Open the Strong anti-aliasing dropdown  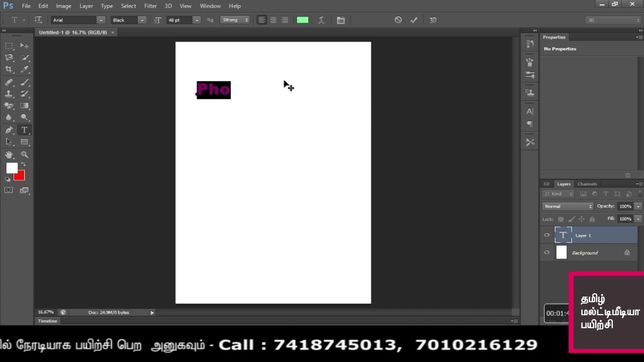click(x=235, y=20)
